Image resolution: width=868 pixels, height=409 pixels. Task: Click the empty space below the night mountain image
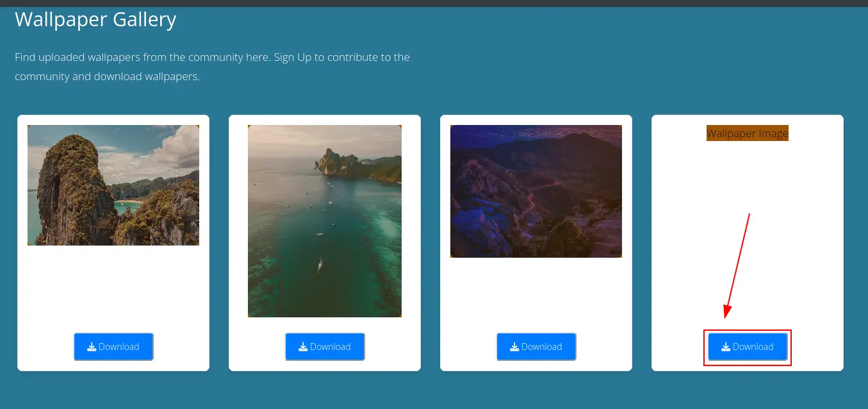[x=536, y=295]
